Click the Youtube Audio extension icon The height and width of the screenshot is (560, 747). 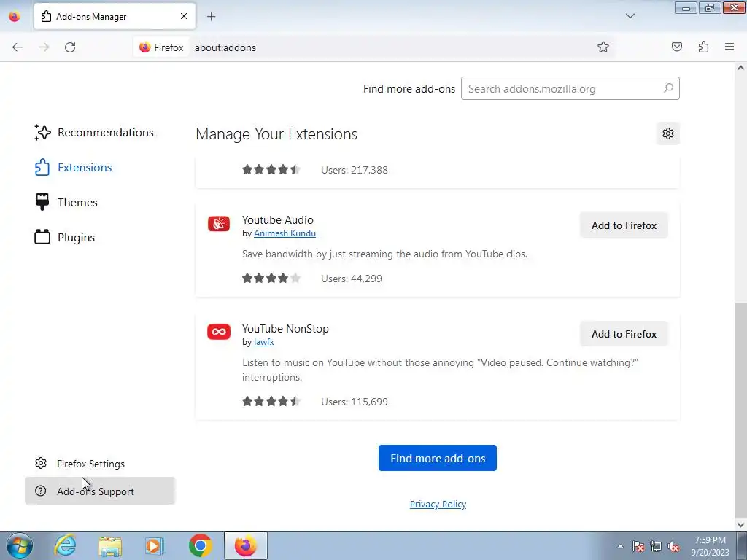[219, 223]
